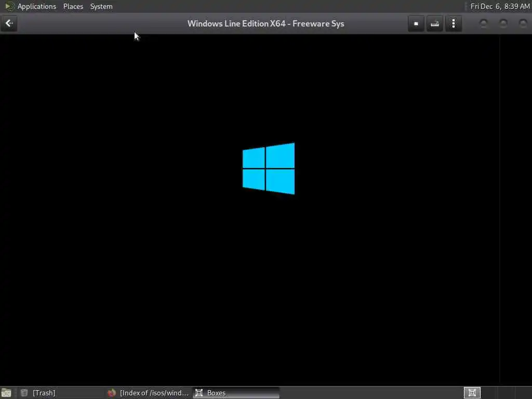Viewport: 532px width, 399px height.
Task: Go back to the Boxes collection view
Action: (9, 23)
